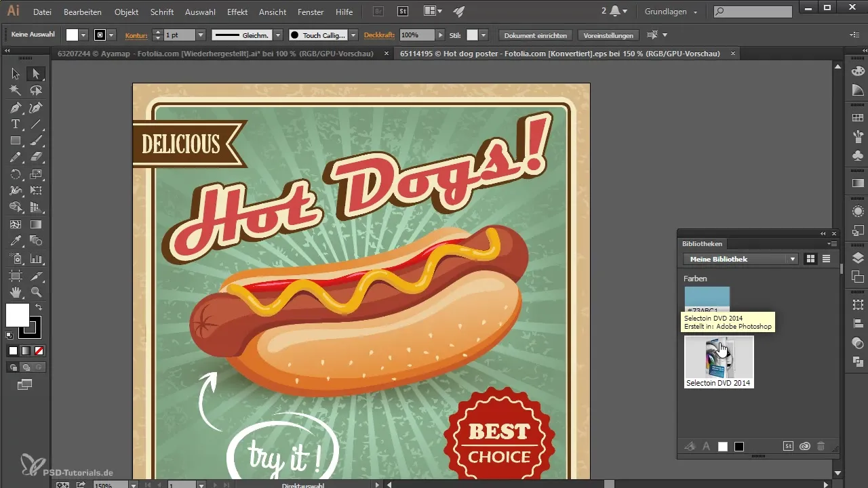Select the Eyedropper tool
This screenshot has height=488, width=868.
[16, 241]
